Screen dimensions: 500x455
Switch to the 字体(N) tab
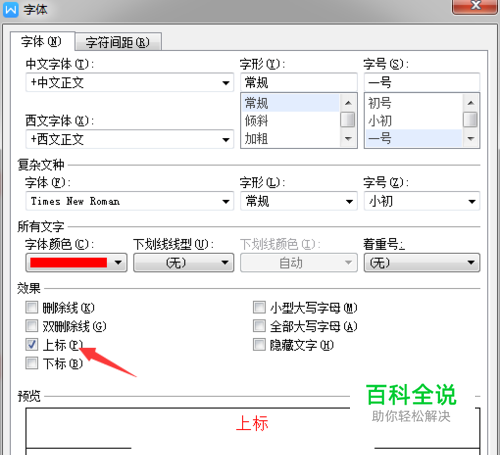[x=42, y=42]
